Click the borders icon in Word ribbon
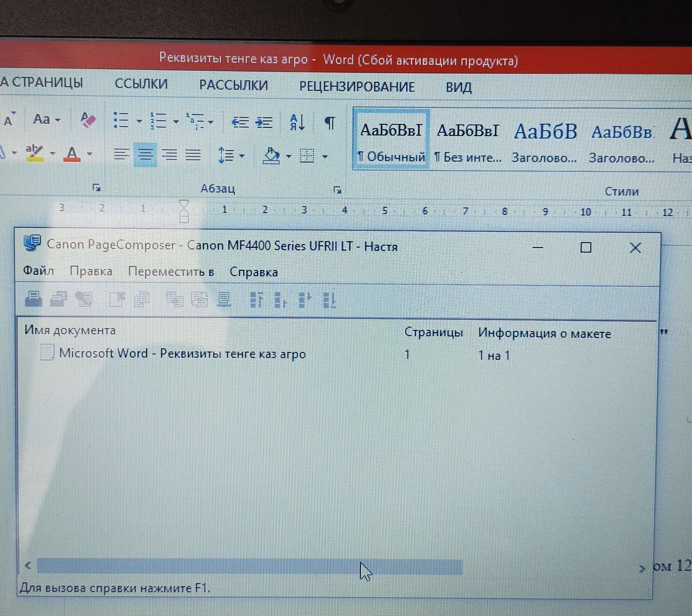The image size is (692, 616). click(x=307, y=156)
